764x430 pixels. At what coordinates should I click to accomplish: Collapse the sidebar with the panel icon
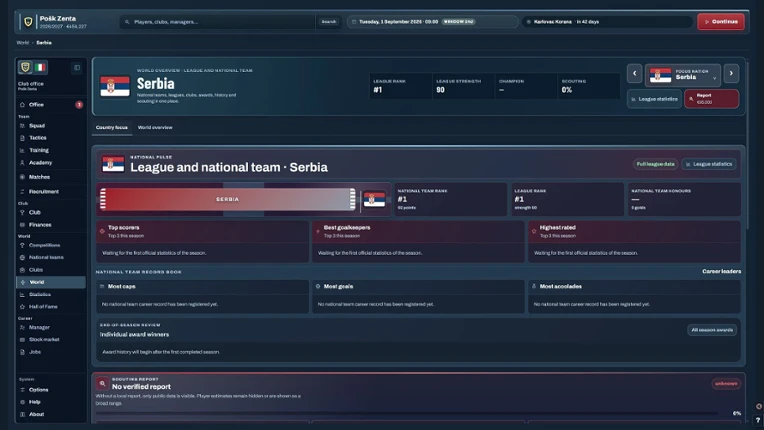point(76,68)
